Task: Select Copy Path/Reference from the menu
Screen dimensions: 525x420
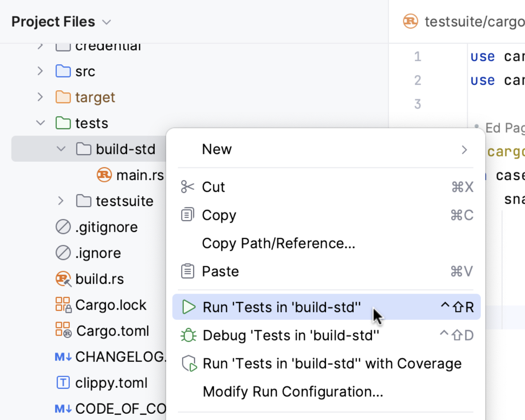Action: [278, 243]
